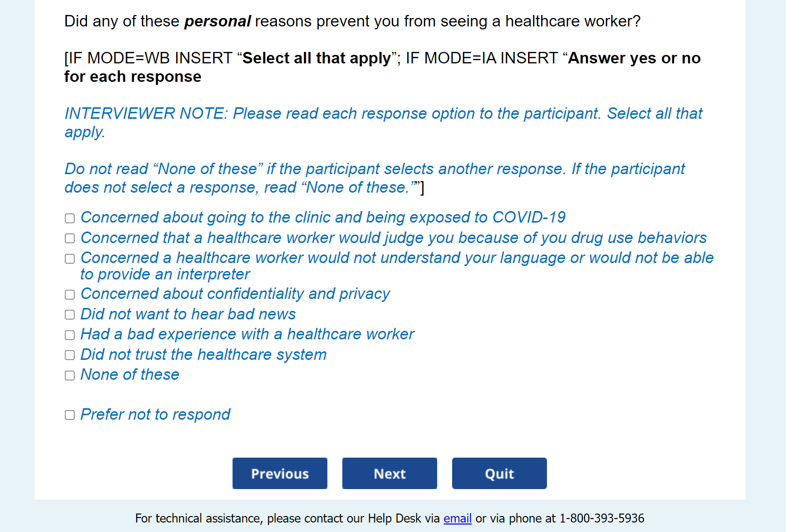This screenshot has width=786, height=532.
Task: Check 'Did not want to hear bad news'
Action: point(70,315)
